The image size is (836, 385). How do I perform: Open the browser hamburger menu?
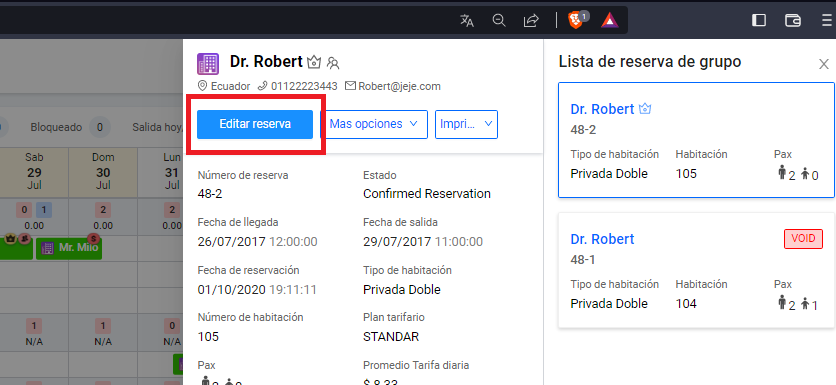point(827,20)
